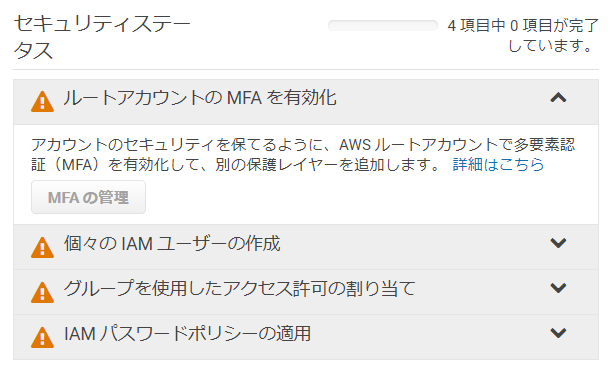
Task: Click the description text mentioning 別の保護レイヤーを追加
Action: (x=236, y=164)
